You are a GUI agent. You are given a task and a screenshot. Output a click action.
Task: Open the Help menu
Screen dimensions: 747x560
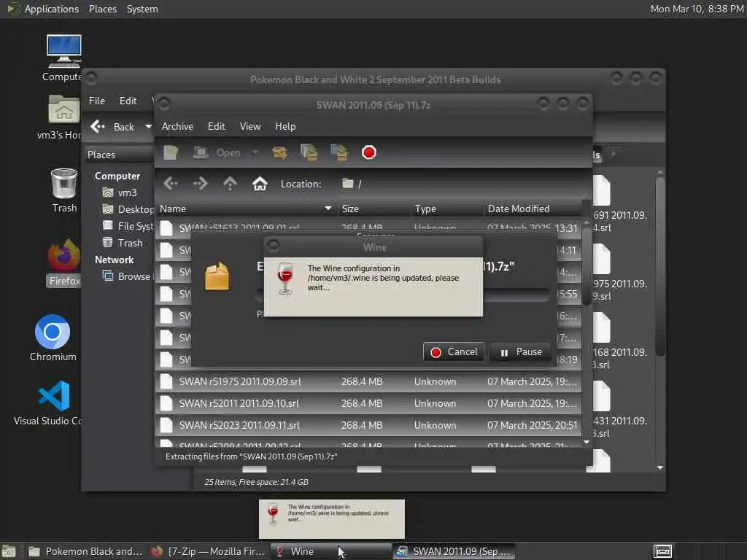click(285, 126)
